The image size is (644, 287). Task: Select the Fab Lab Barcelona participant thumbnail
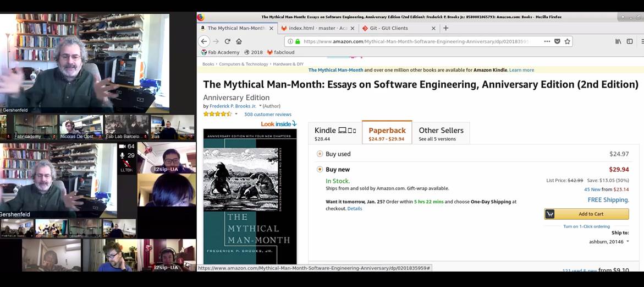pyautogui.click(x=126, y=127)
